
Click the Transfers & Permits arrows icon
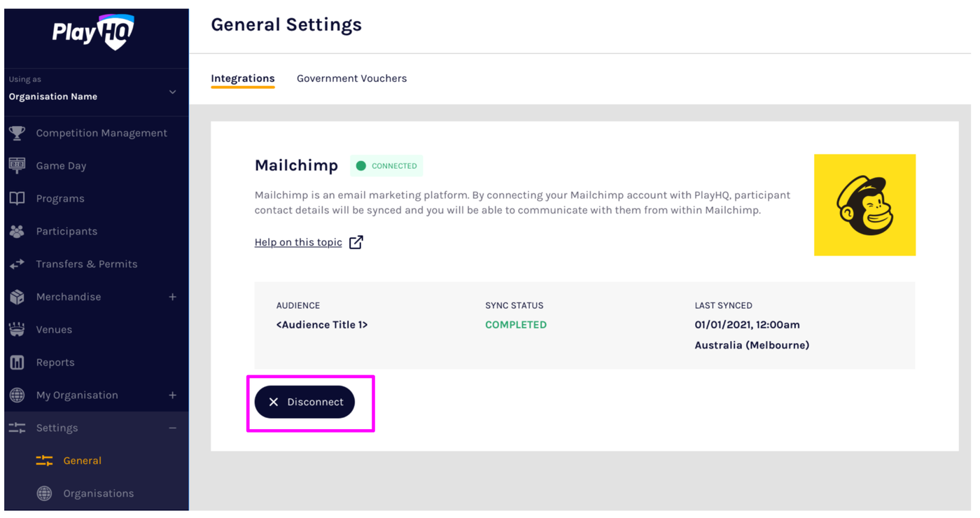click(x=17, y=265)
